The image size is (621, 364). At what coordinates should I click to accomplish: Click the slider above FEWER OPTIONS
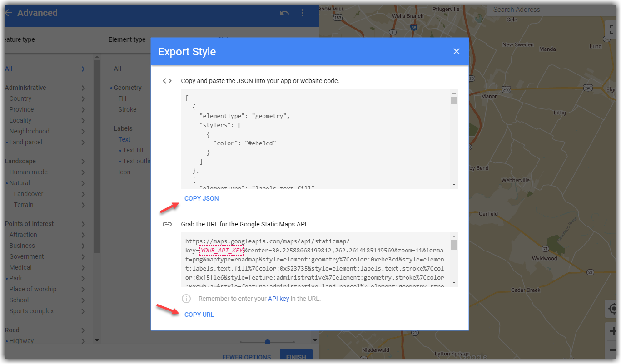click(x=267, y=342)
